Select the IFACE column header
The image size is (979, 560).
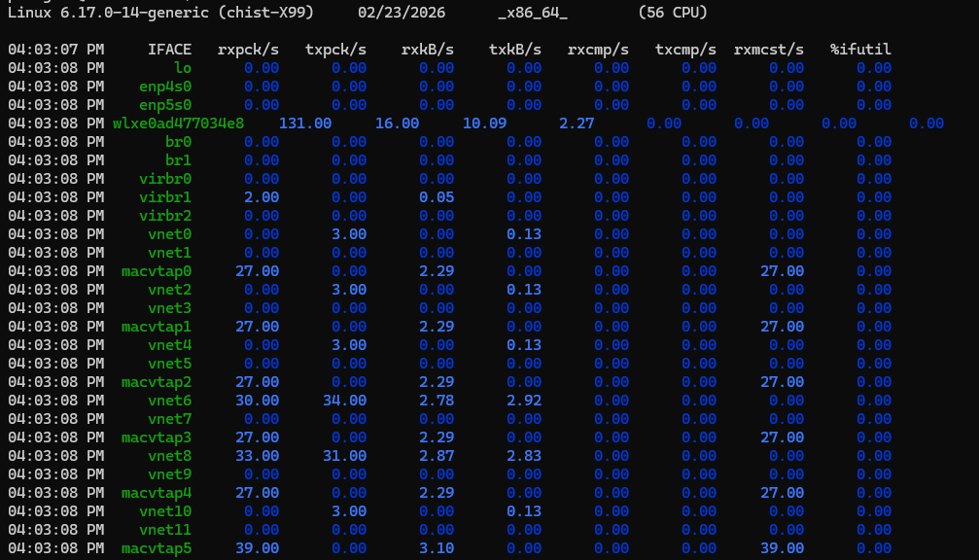point(169,50)
